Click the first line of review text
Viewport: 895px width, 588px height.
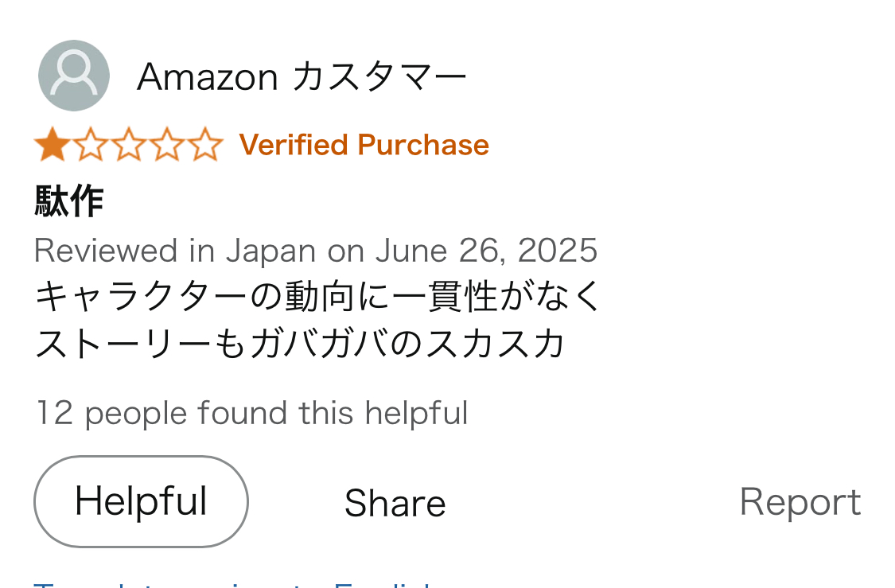(x=317, y=296)
